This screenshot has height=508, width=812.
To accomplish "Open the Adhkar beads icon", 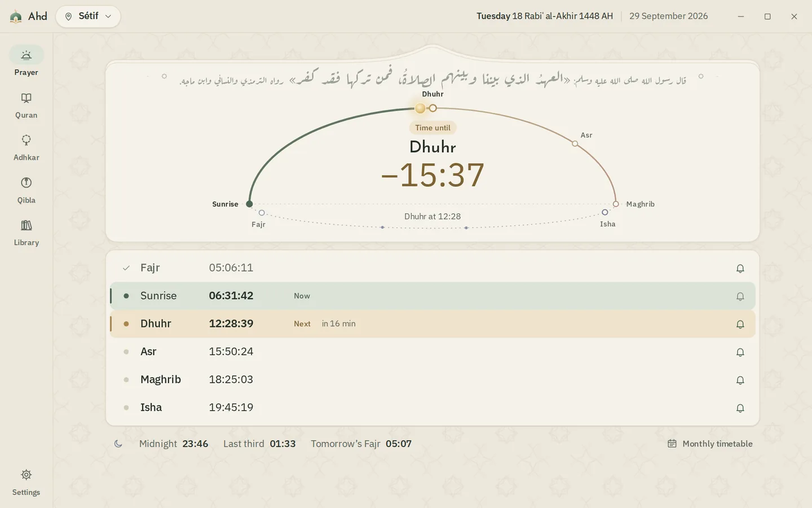I will pos(26,140).
